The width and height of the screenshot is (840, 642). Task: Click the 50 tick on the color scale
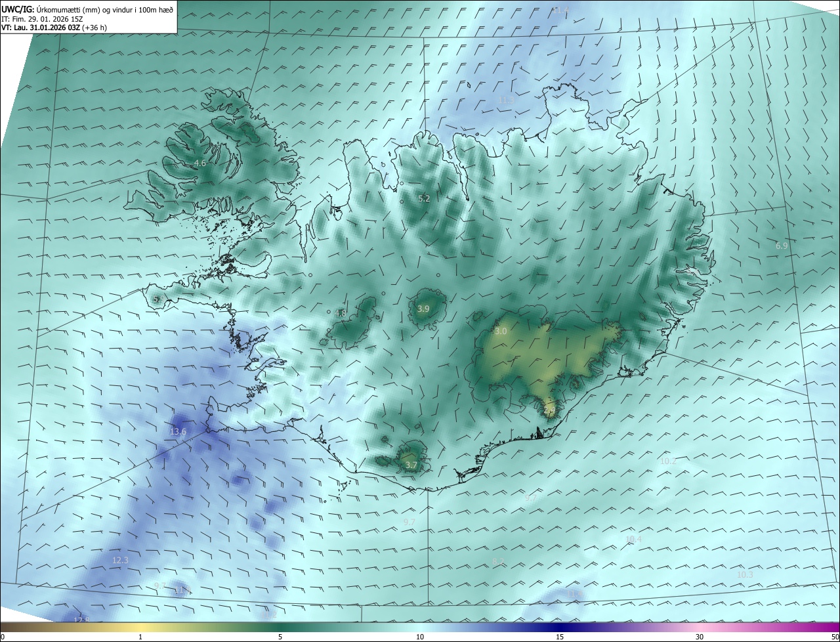coord(835,637)
